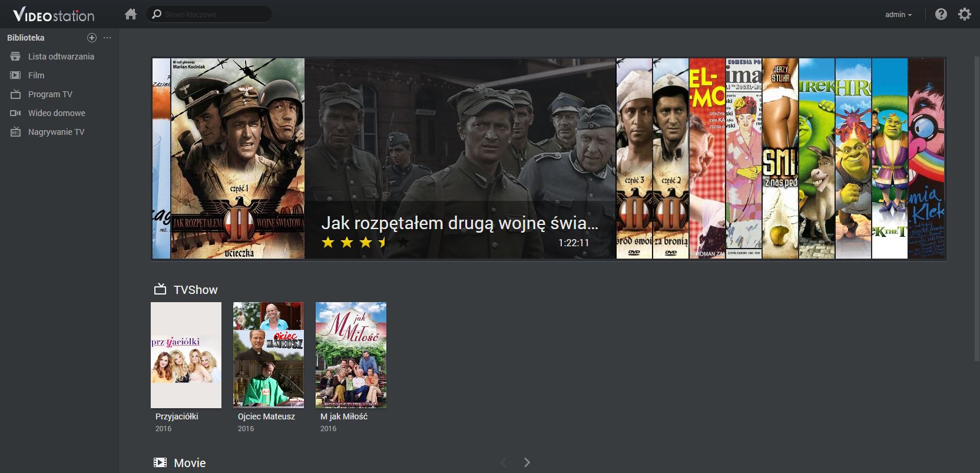Show next movies with right chevron
980x473 pixels.
527,462
